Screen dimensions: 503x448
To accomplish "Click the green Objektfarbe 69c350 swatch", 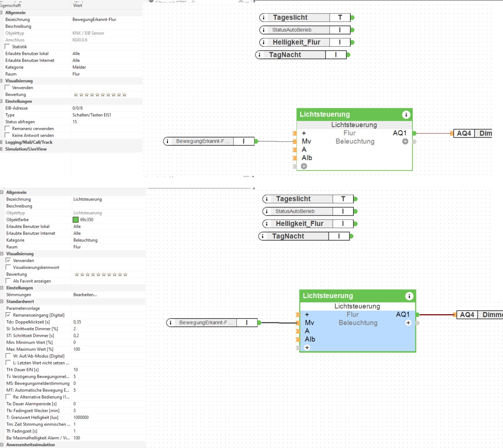I will point(76,219).
